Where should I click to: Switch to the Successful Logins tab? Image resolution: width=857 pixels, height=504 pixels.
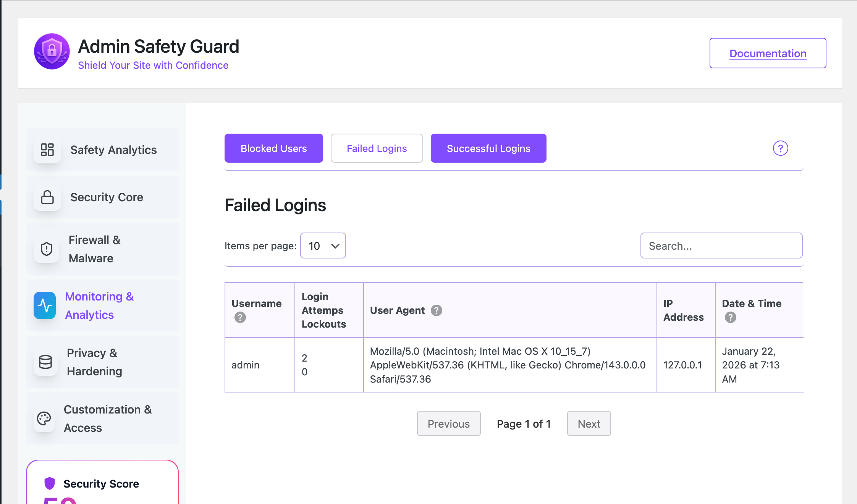[488, 148]
